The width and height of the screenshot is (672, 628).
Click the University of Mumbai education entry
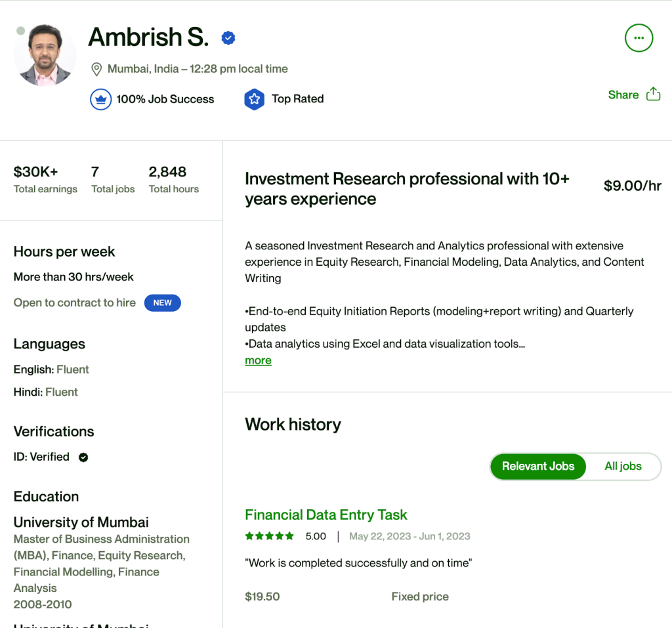tap(81, 522)
